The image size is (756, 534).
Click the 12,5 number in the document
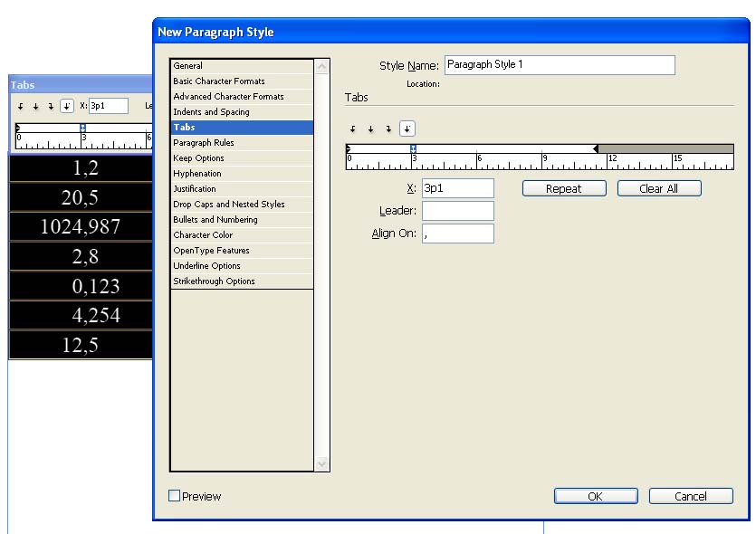coord(80,345)
